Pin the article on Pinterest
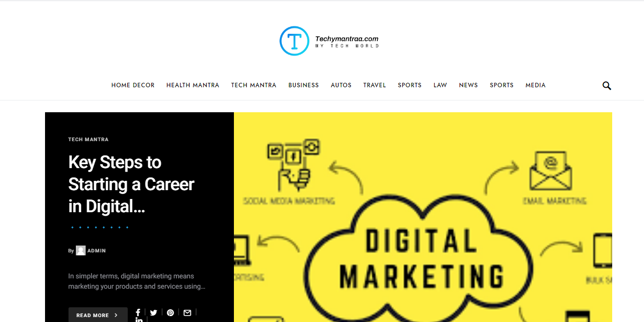Image resolution: width=644 pixels, height=322 pixels. pos(170,313)
